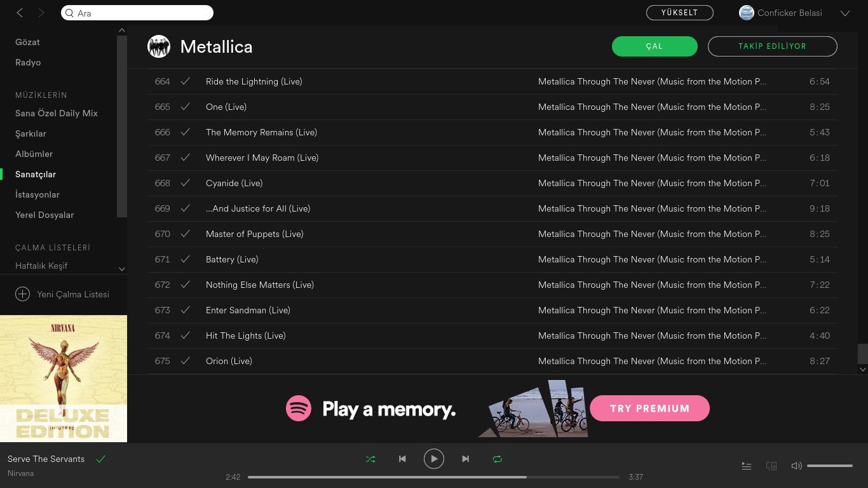Focus the Ara search field
The height and width of the screenshot is (488, 868).
coord(137,13)
